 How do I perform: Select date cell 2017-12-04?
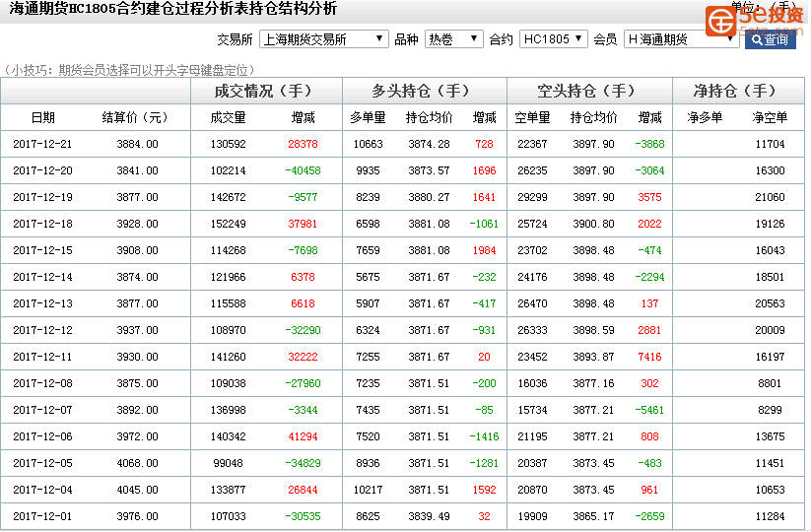[x=42, y=490]
